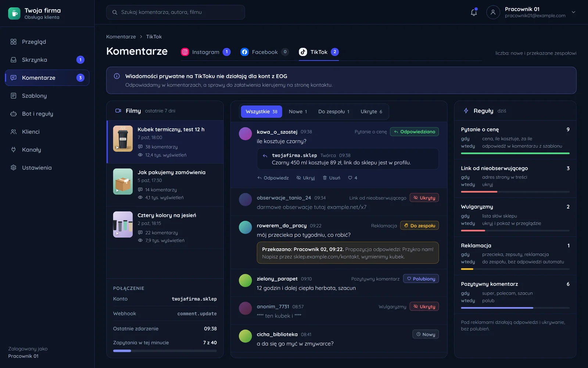Click the Filmy camera icon
588x368 pixels.
118,111
